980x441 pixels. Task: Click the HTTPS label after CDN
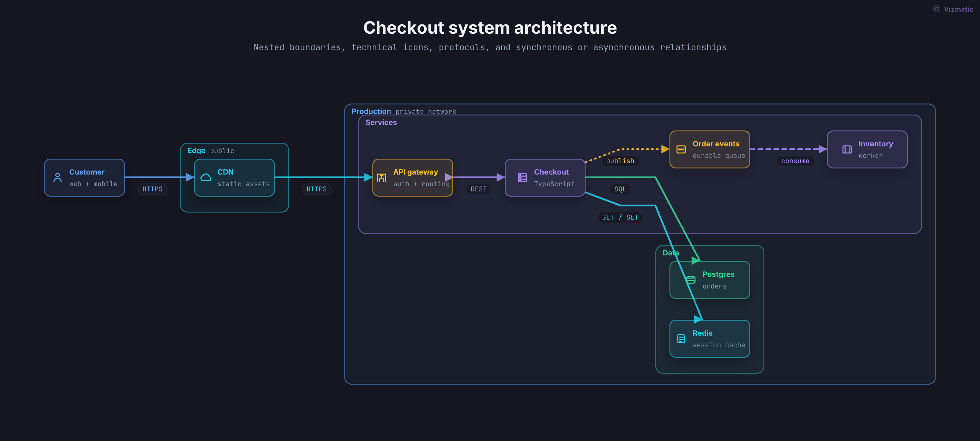point(317,189)
